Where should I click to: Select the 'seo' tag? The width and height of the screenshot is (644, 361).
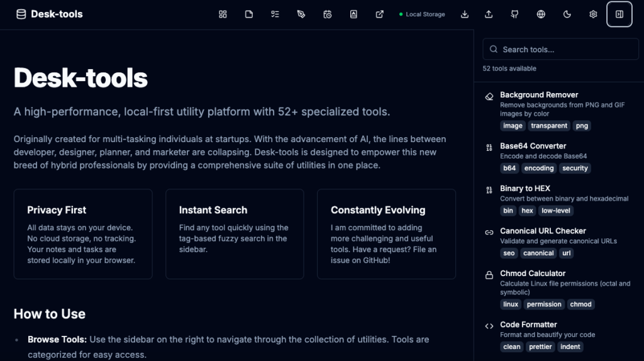point(509,253)
